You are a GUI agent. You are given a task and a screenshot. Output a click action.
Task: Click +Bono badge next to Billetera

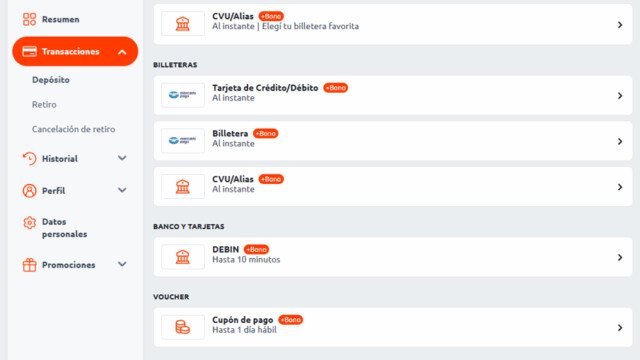(x=266, y=133)
